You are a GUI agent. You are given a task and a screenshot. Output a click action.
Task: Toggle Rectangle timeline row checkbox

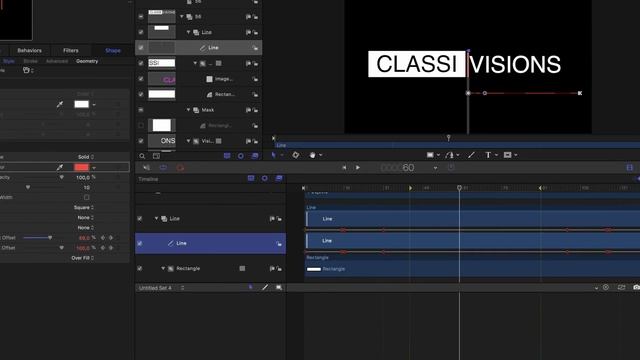140,269
